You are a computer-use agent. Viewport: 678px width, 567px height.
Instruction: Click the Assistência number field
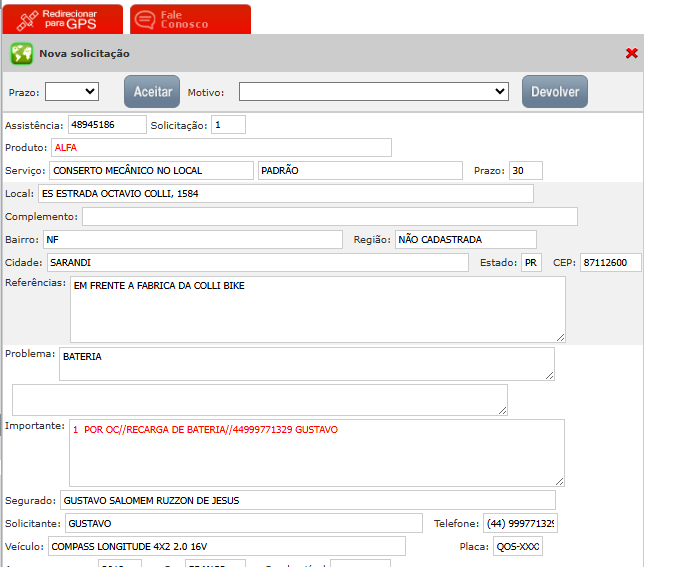[106, 125]
